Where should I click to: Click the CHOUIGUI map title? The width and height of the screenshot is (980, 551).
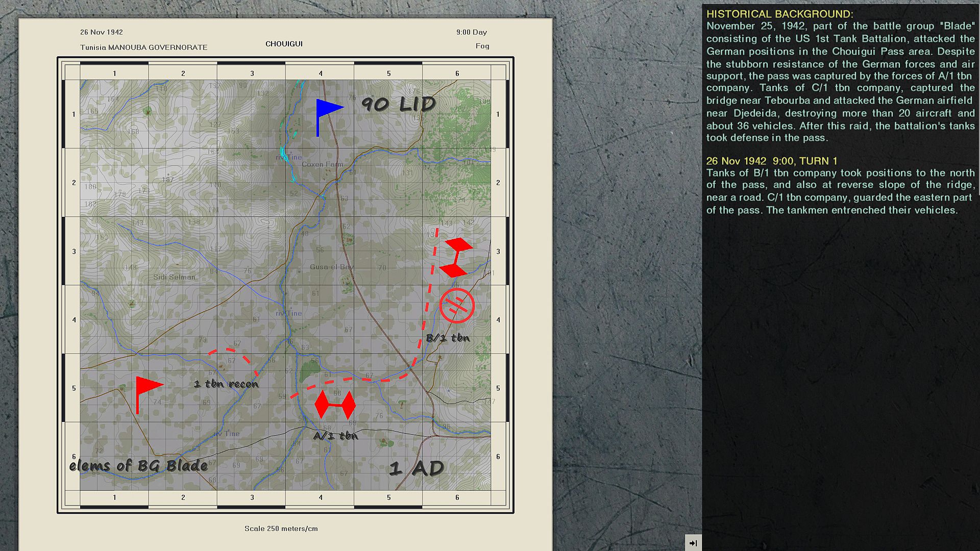[284, 44]
